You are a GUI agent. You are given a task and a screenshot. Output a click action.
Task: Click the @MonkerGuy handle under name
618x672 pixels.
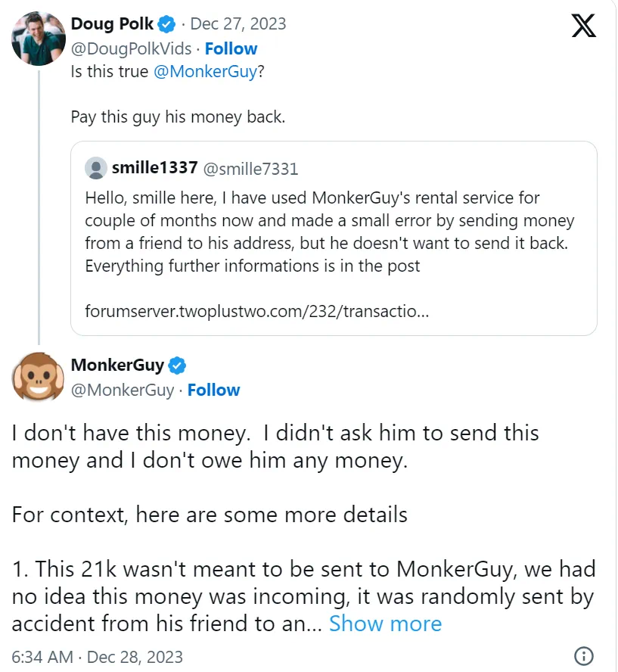(x=123, y=390)
